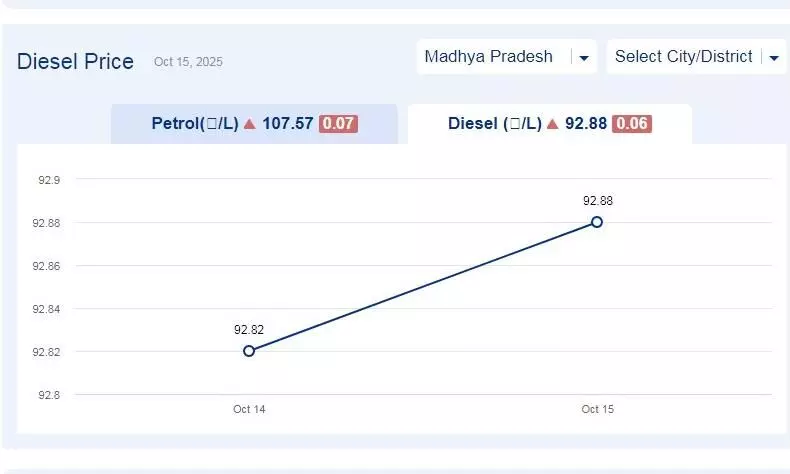Viewport: 790px width, 474px height.
Task: Click the arrow beside Select City/District
Action: (x=774, y=58)
